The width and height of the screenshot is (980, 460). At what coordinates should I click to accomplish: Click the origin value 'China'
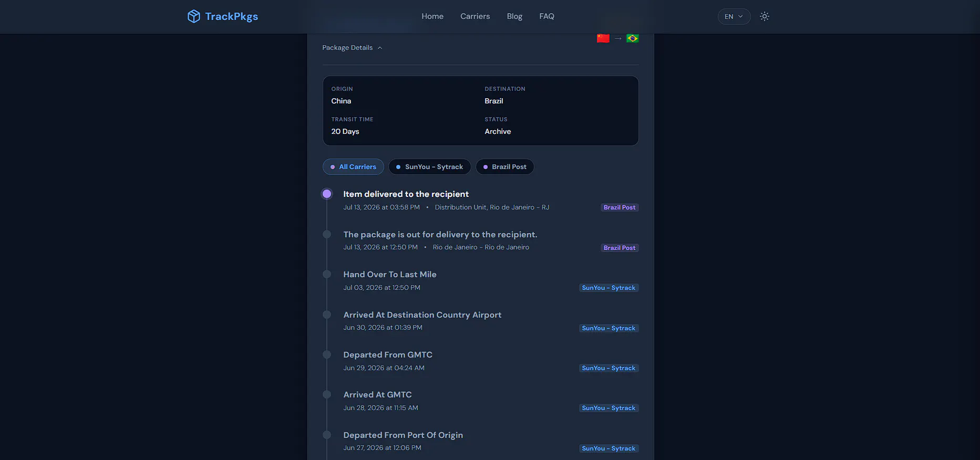tap(341, 101)
